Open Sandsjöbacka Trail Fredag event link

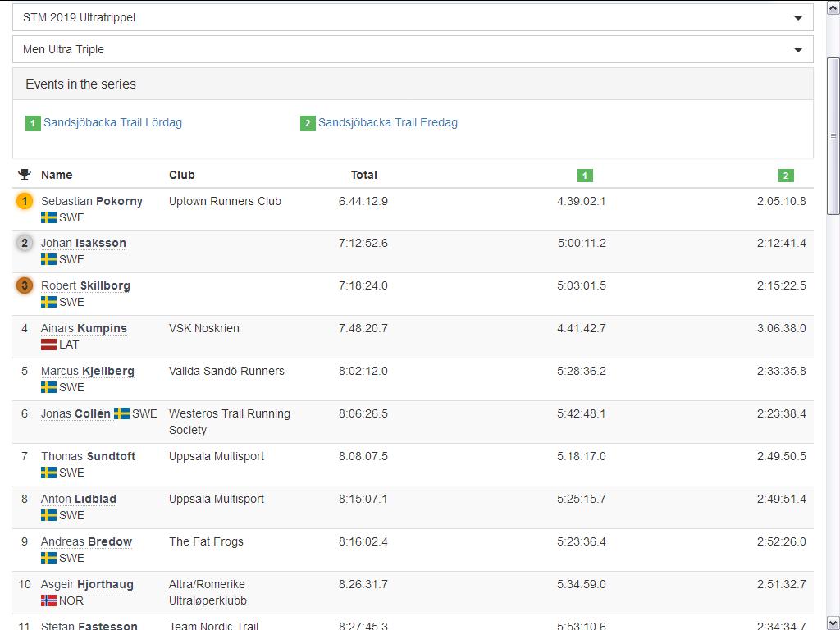point(387,122)
